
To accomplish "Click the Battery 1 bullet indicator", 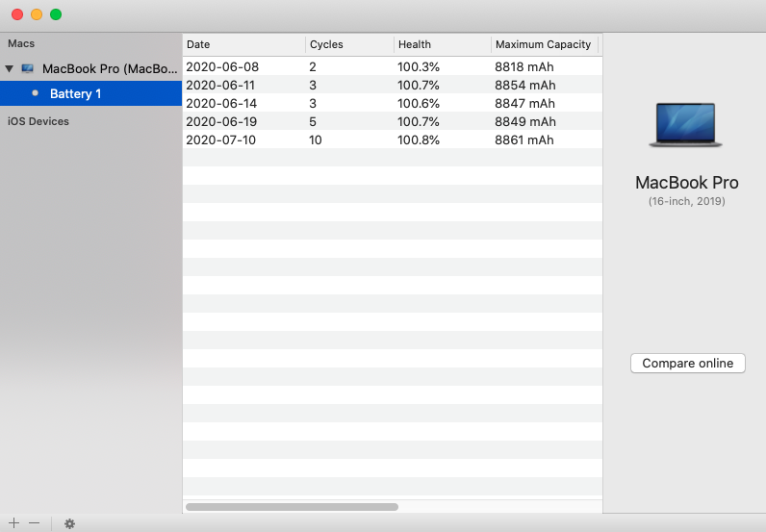I will click(35, 92).
